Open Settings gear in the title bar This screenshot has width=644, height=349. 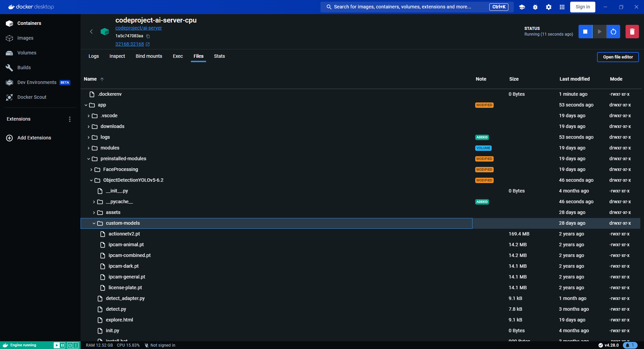[x=549, y=7]
